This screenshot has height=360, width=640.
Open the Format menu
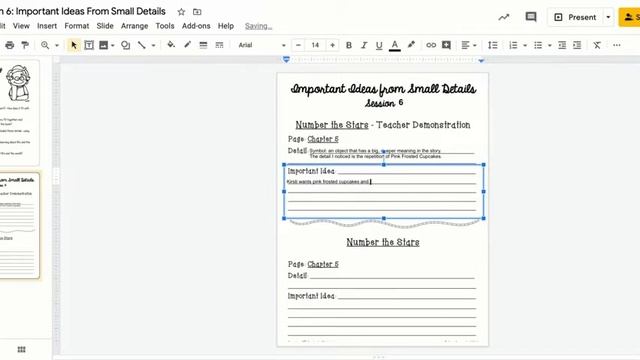pyautogui.click(x=77, y=26)
